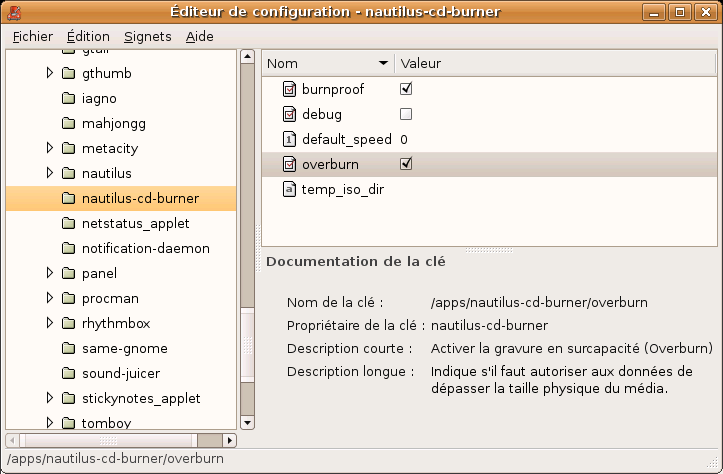Click the gthumb folder icon
The image size is (723, 474).
pyautogui.click(x=69, y=73)
